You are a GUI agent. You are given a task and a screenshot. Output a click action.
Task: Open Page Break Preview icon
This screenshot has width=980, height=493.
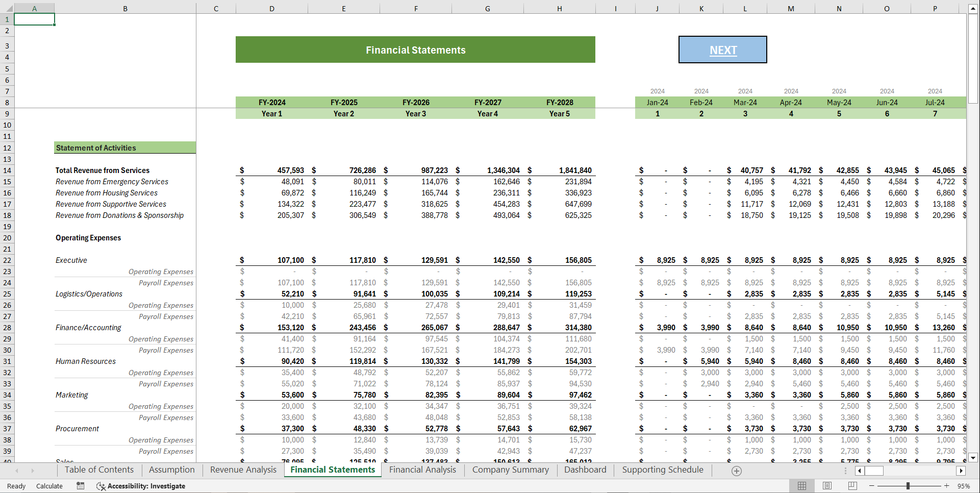pyautogui.click(x=852, y=486)
